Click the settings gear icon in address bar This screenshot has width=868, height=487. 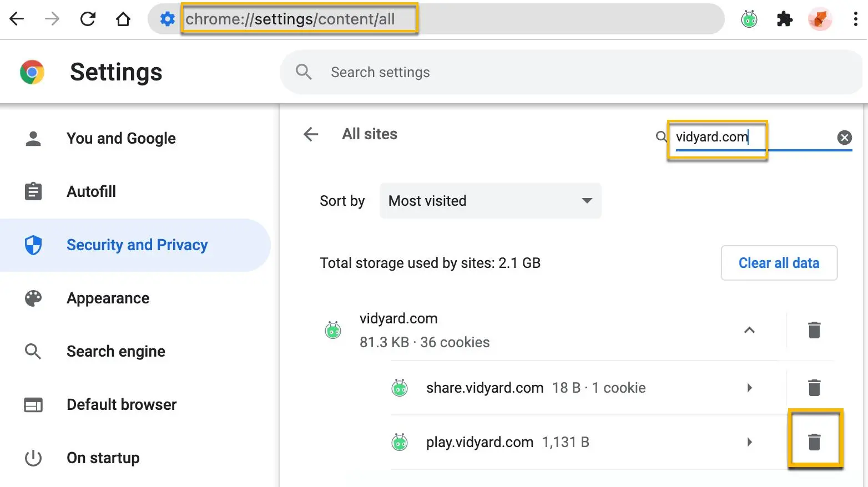click(x=167, y=19)
